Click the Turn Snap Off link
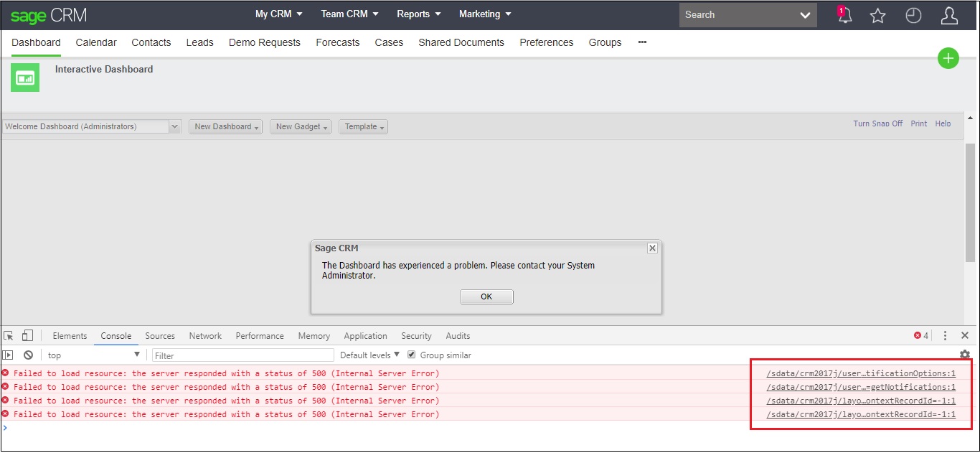Image resolution: width=980 pixels, height=453 pixels. click(x=878, y=123)
